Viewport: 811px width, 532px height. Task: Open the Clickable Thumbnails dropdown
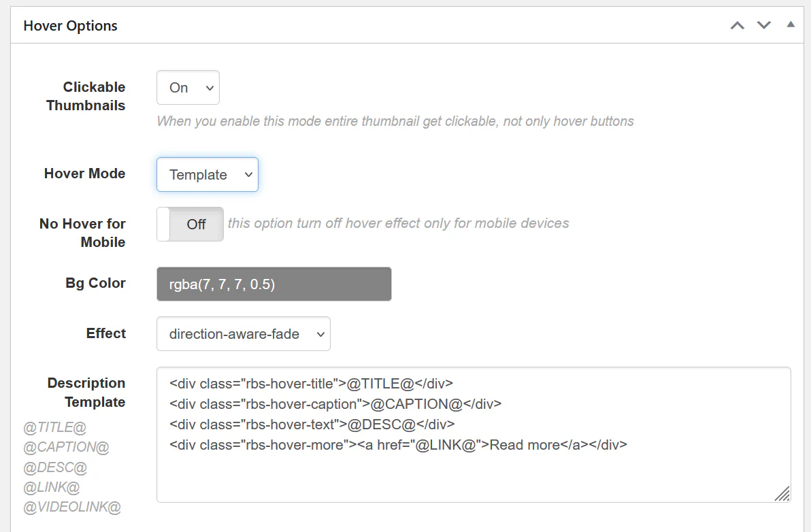(188, 87)
